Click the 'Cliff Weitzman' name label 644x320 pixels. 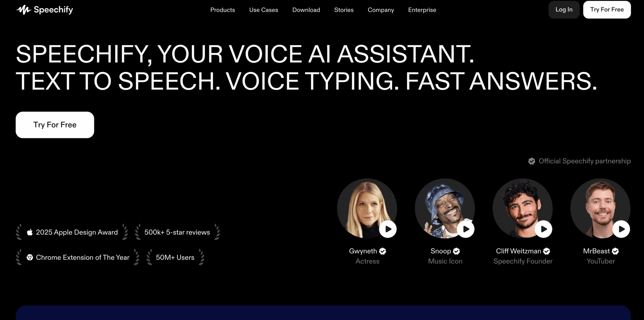(x=519, y=251)
